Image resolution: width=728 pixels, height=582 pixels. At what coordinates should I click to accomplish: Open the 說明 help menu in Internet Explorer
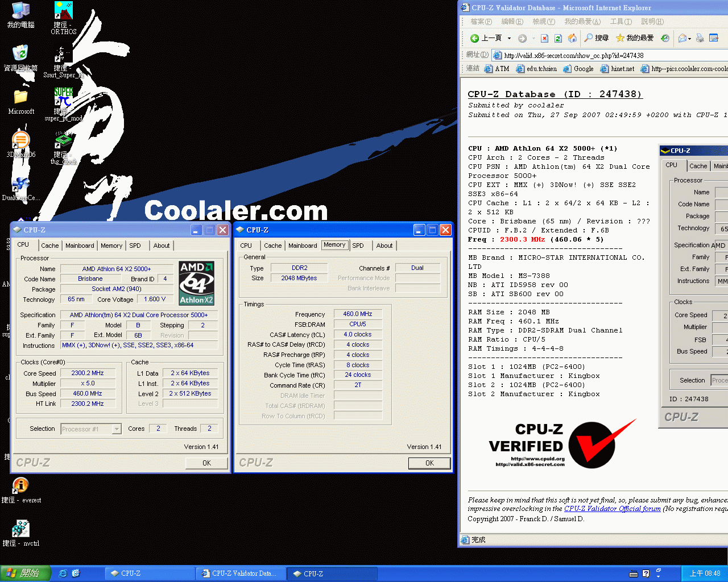coord(652,22)
